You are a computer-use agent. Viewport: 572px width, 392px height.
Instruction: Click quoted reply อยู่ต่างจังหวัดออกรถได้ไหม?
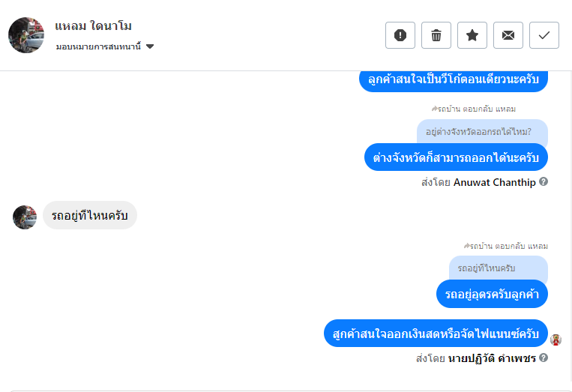[482, 132]
